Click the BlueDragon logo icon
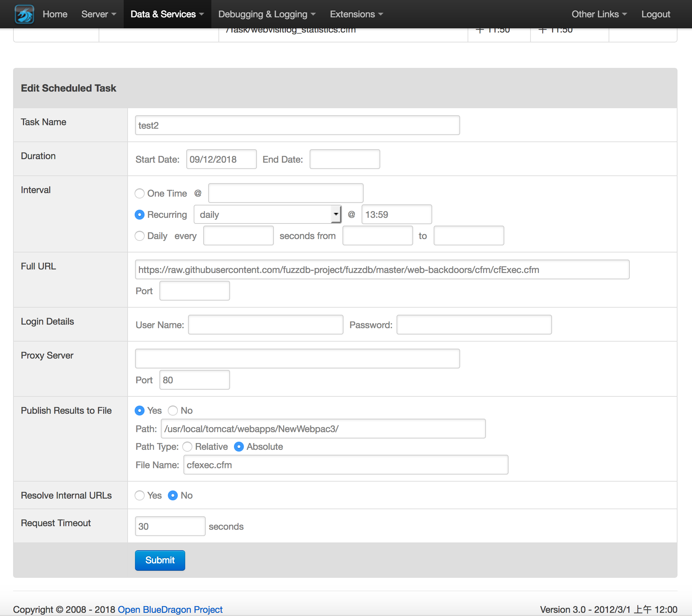The height and width of the screenshot is (616, 692). pyautogui.click(x=24, y=14)
